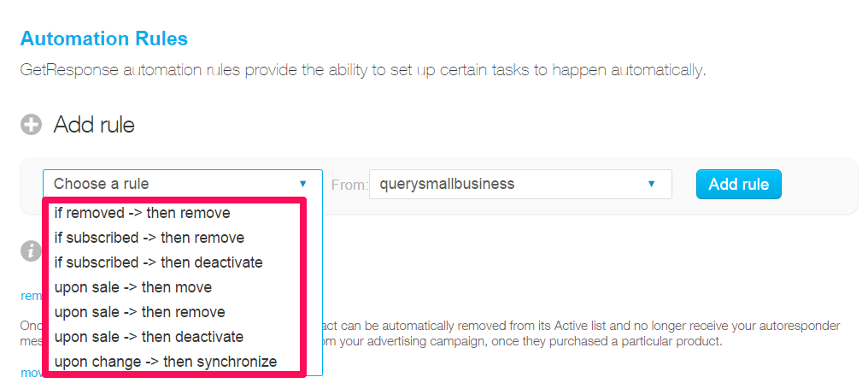868x389 pixels.
Task: Click the gray info icon
Action: 32,250
